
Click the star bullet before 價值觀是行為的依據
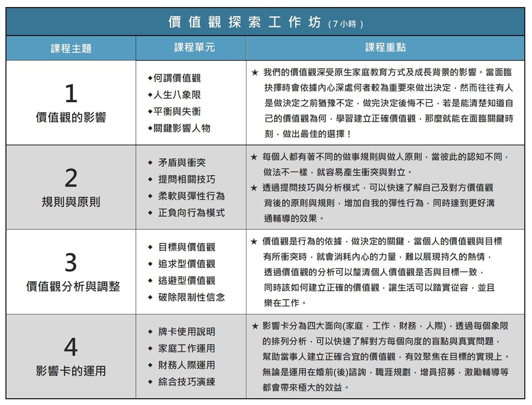[x=254, y=242]
